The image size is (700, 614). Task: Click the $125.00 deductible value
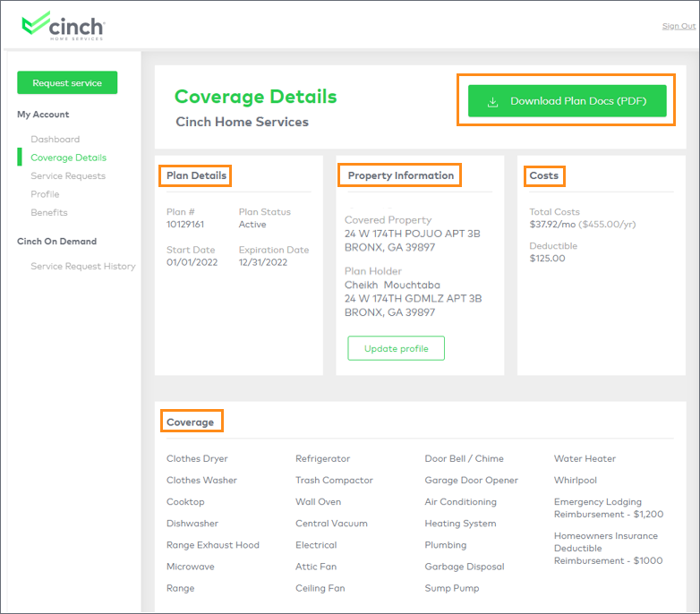click(547, 259)
